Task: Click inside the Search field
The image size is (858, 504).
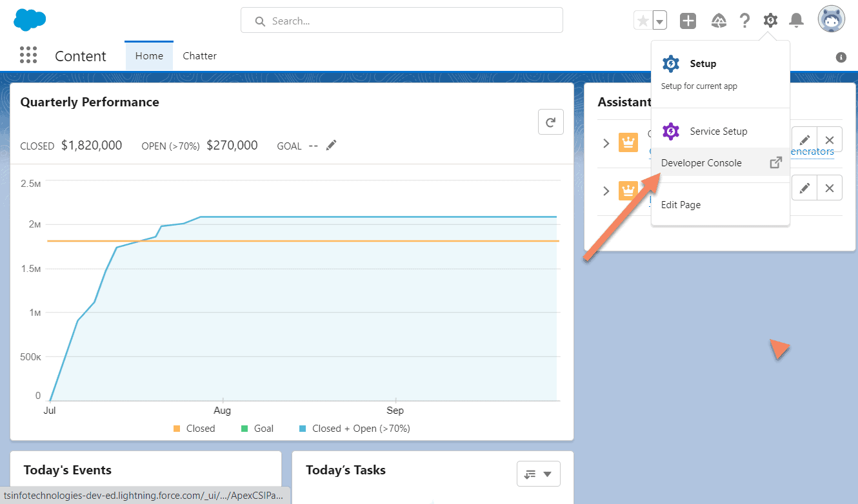Action: tap(401, 20)
